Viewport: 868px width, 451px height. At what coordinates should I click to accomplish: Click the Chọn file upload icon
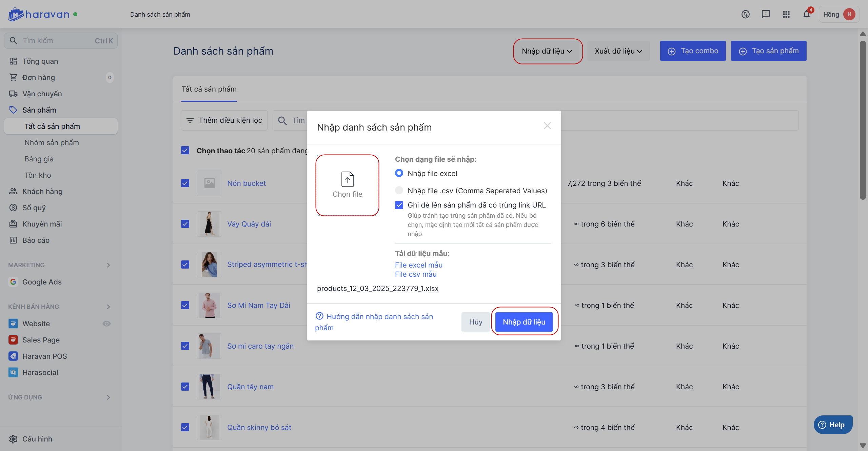point(347,179)
